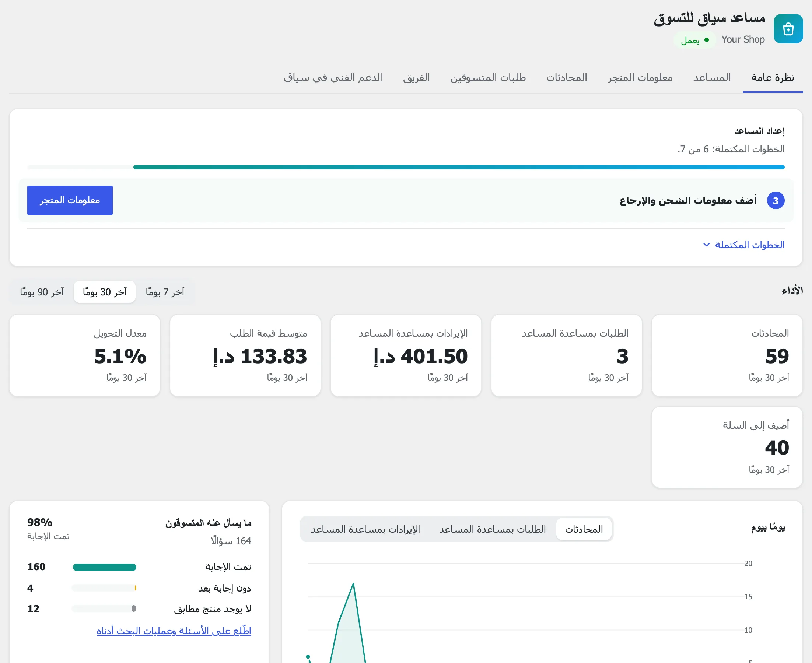This screenshot has height=663, width=812.
Task: Open the نظرة عامة tab
Action: point(772,77)
